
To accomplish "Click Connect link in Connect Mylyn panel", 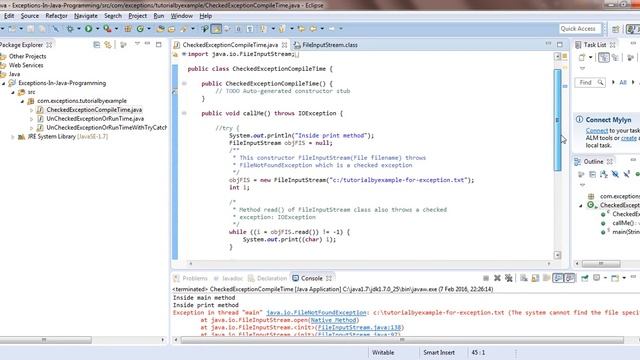I will pos(597,131).
